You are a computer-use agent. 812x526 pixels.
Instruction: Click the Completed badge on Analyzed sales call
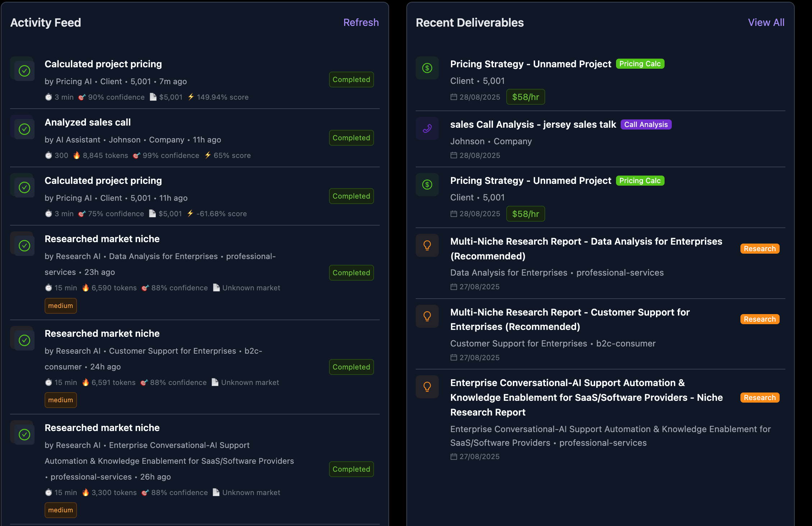point(351,138)
